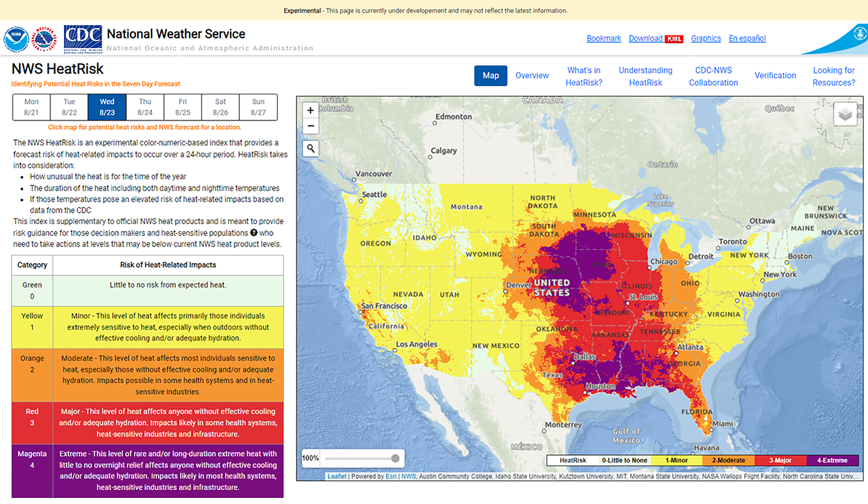Click the map zoom in plus button
868x504 pixels.
click(x=310, y=110)
